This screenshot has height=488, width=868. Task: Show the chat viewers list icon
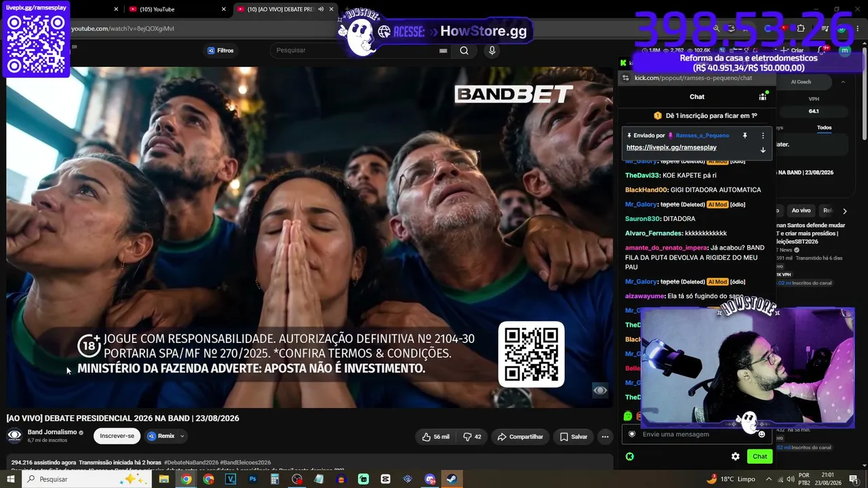pos(763,97)
